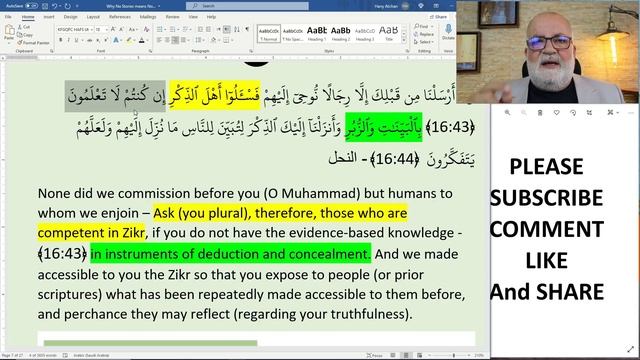Apply the font color swatch
This screenshot has height=360, width=640.
(142, 40)
